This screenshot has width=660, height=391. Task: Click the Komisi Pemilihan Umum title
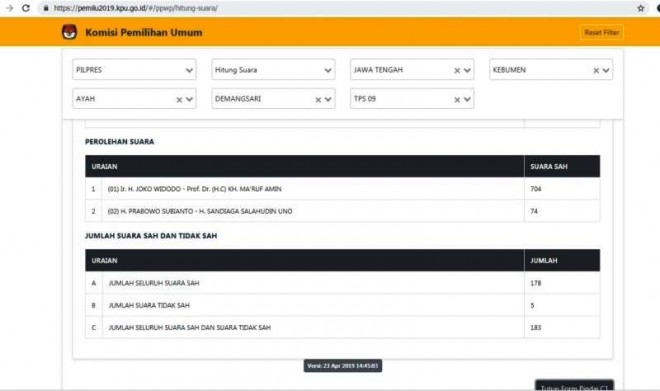pyautogui.click(x=144, y=32)
